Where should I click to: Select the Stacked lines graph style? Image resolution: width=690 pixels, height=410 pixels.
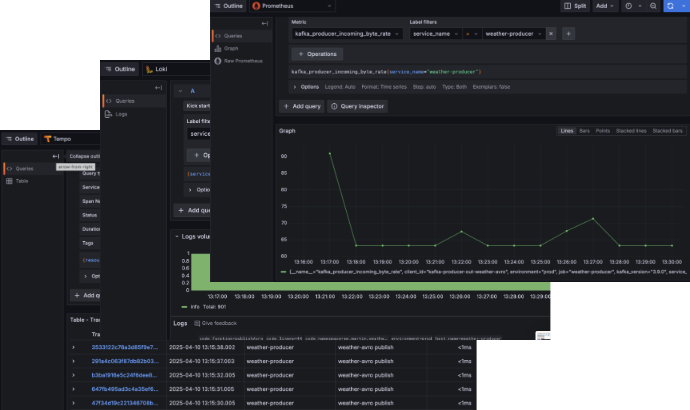pyautogui.click(x=631, y=131)
